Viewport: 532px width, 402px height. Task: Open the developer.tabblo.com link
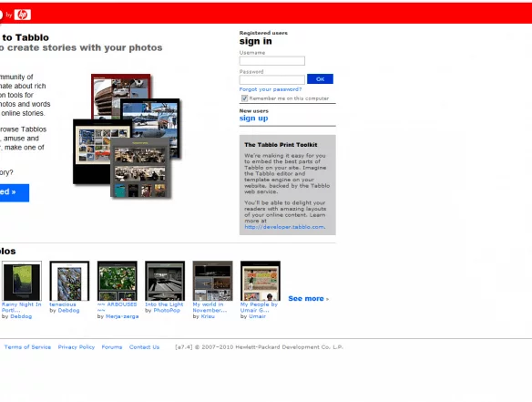click(x=284, y=227)
